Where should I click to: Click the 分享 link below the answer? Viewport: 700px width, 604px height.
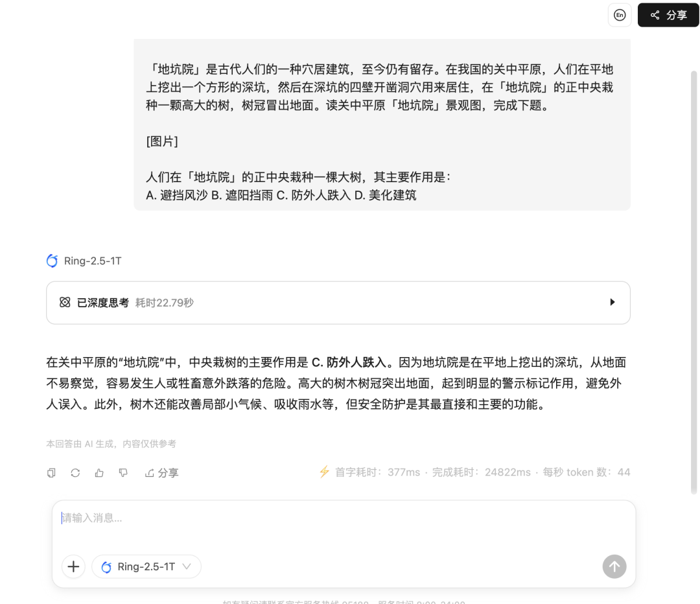(x=161, y=472)
